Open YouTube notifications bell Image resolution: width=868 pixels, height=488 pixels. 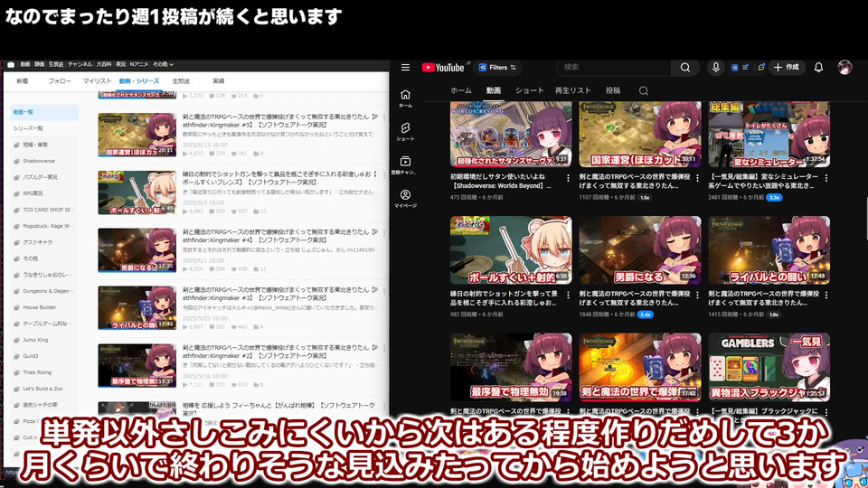(818, 68)
